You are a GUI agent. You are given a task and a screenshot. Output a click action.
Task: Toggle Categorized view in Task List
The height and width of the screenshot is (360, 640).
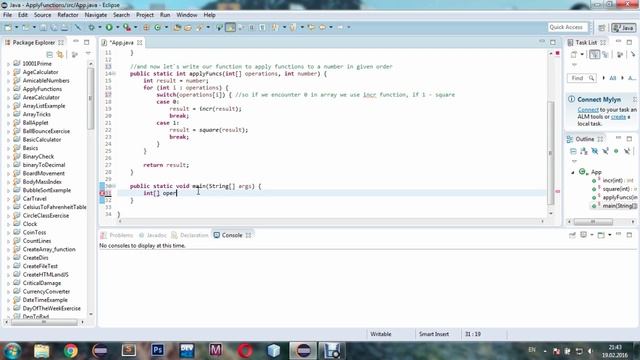click(x=594, y=54)
